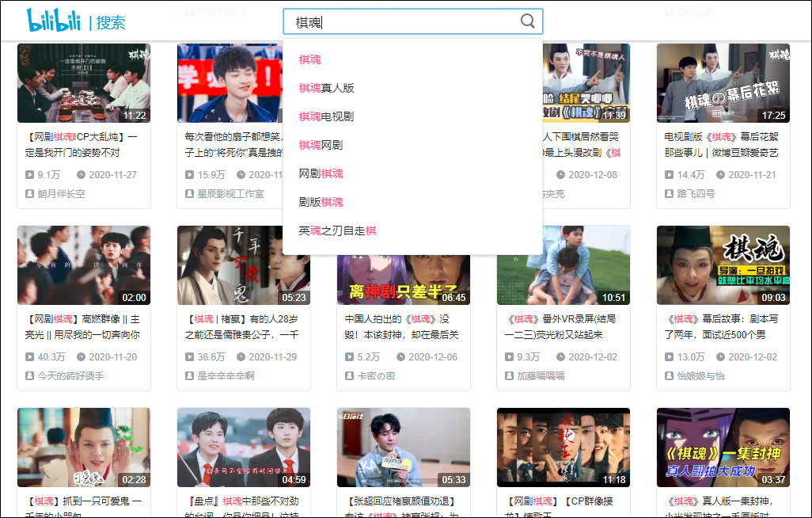
Task: Open the 02:28 可爱鬼 video thumbnail
Action: click(x=84, y=447)
